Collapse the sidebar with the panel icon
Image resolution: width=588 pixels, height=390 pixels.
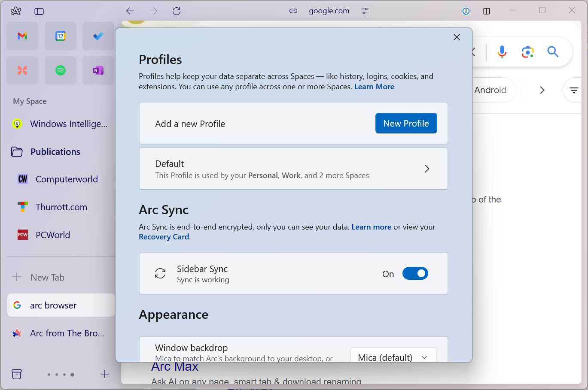pos(39,11)
